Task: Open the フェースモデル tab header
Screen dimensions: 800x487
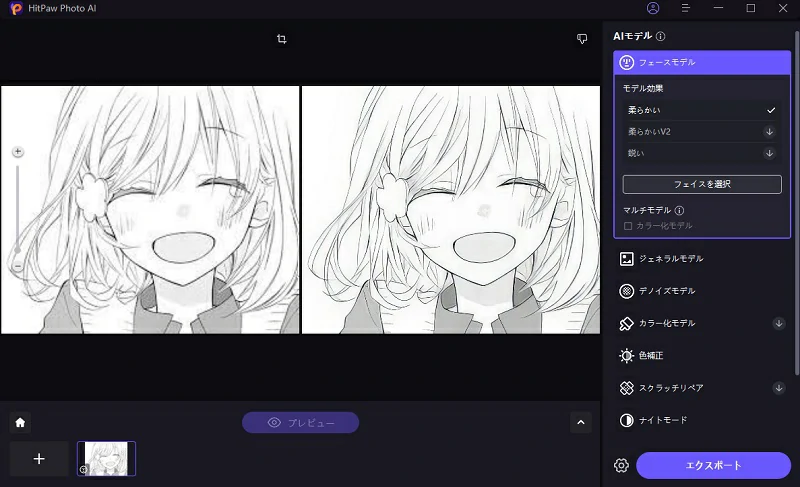Action: [x=702, y=62]
